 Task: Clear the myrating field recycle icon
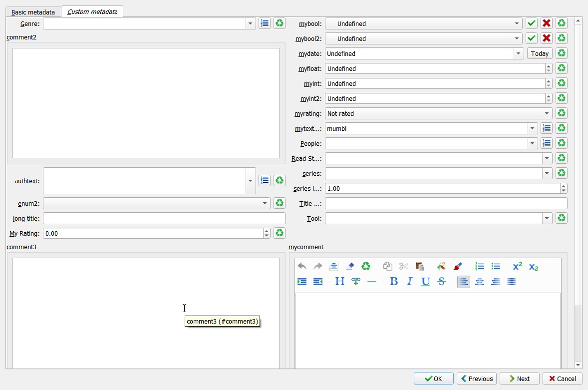[562, 113]
